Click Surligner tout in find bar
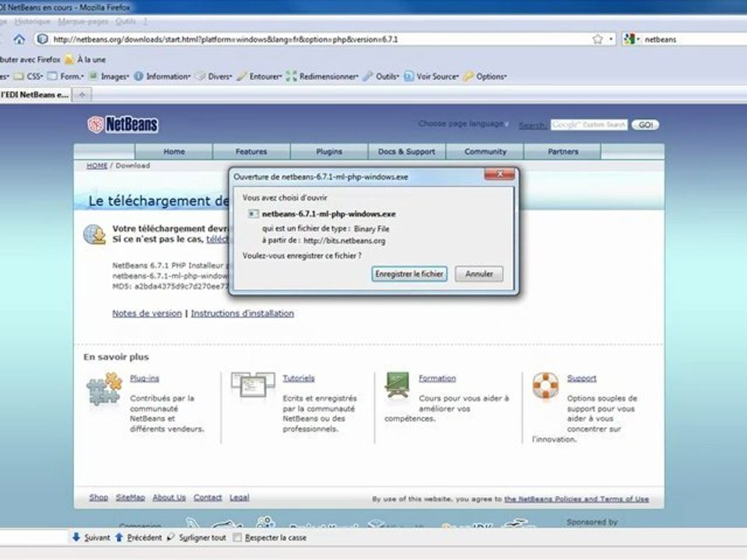The image size is (747, 560). [196, 537]
